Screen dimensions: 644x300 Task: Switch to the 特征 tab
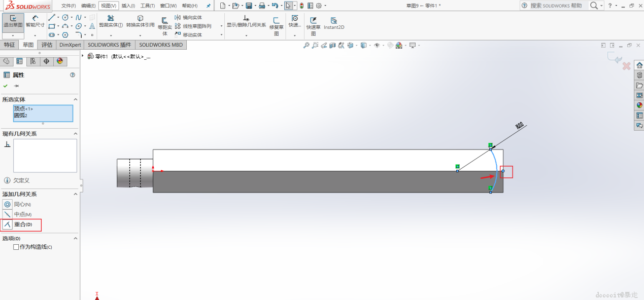click(10, 45)
